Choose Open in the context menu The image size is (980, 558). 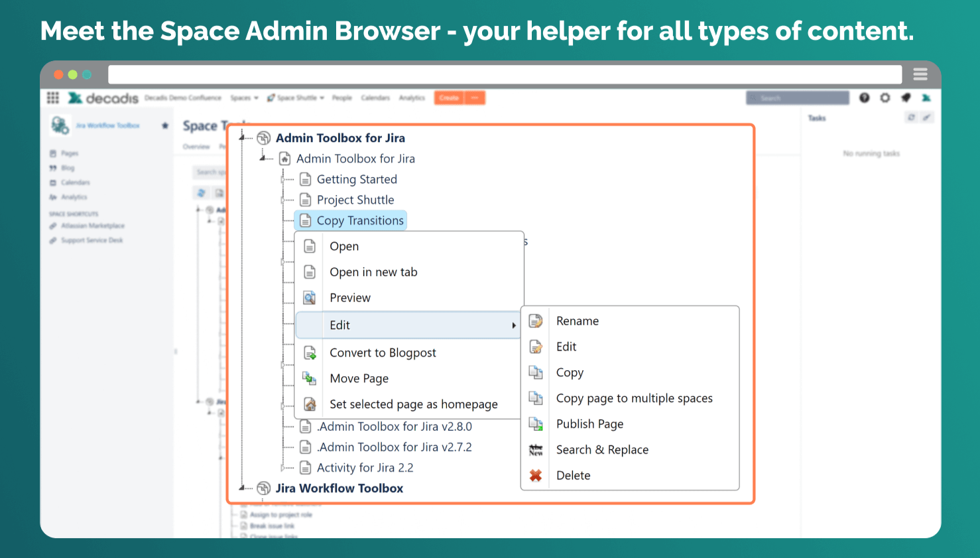(x=409, y=246)
